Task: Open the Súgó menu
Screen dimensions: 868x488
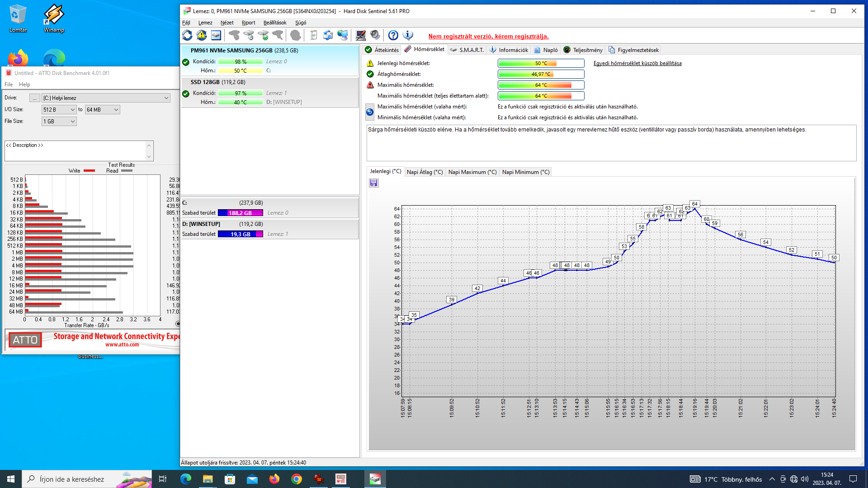Action: pos(301,23)
